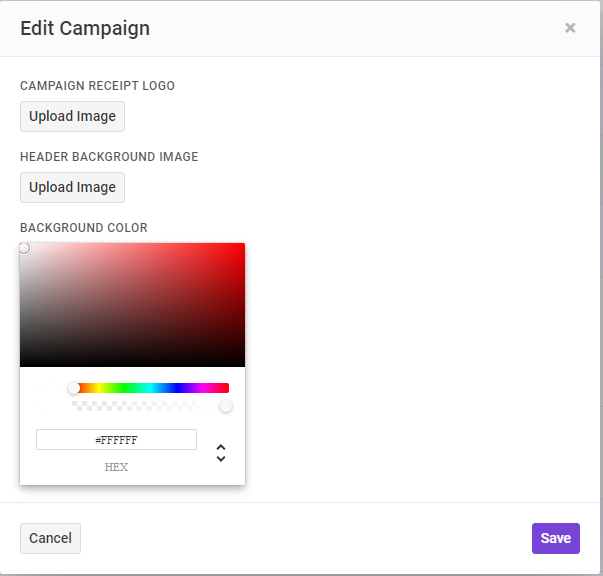Choose yellow on the hue bar
Image resolution: width=603 pixels, height=576 pixels.
[100, 388]
